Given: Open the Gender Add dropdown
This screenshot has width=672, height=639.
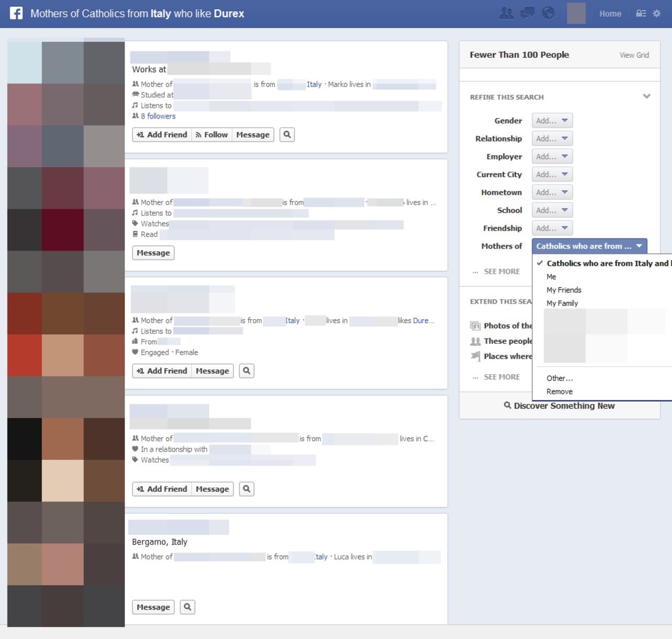Looking at the screenshot, I should (x=552, y=120).
